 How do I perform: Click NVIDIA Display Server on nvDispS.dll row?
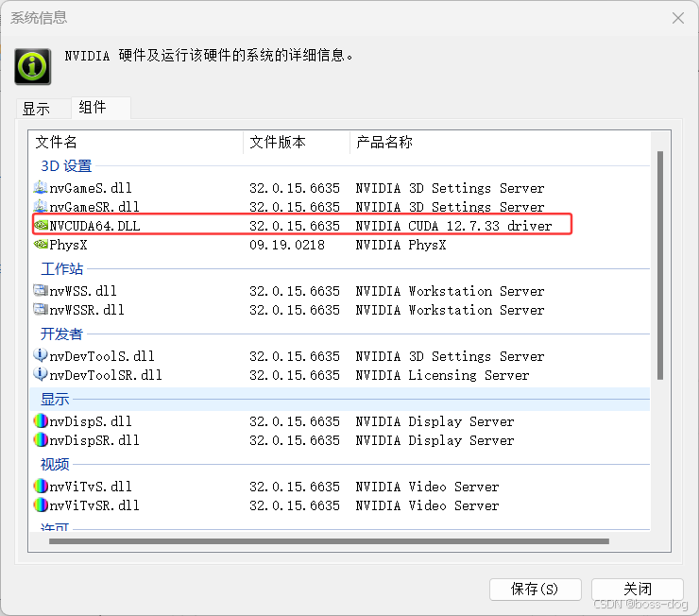435,421
